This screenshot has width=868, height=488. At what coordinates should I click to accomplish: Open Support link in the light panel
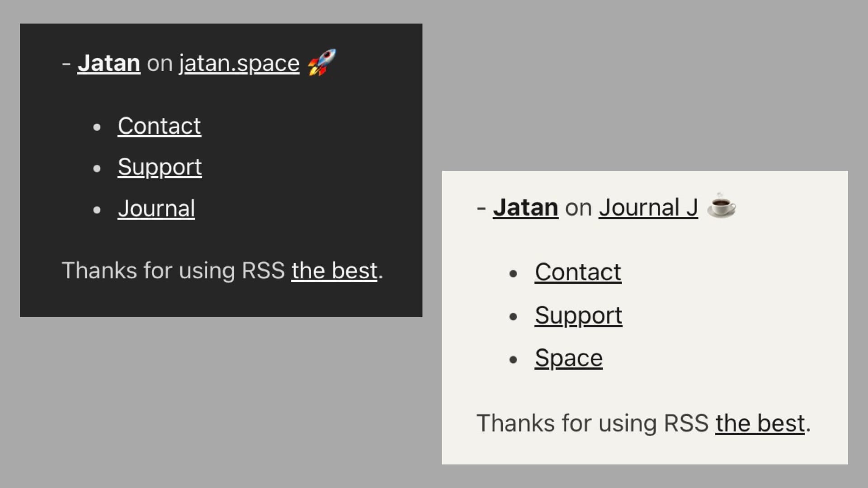point(578,315)
